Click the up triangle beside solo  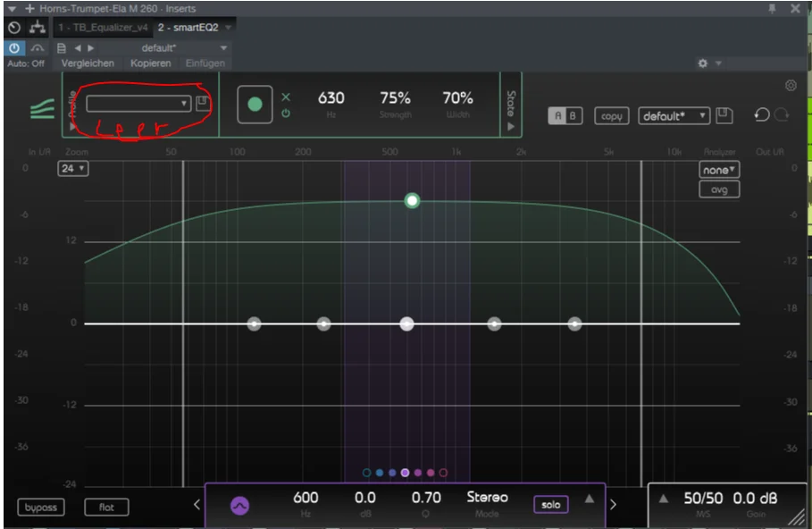click(x=590, y=499)
